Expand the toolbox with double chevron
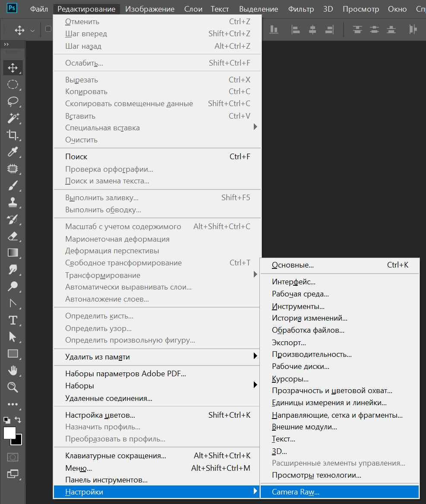426x504 pixels. 6,44
